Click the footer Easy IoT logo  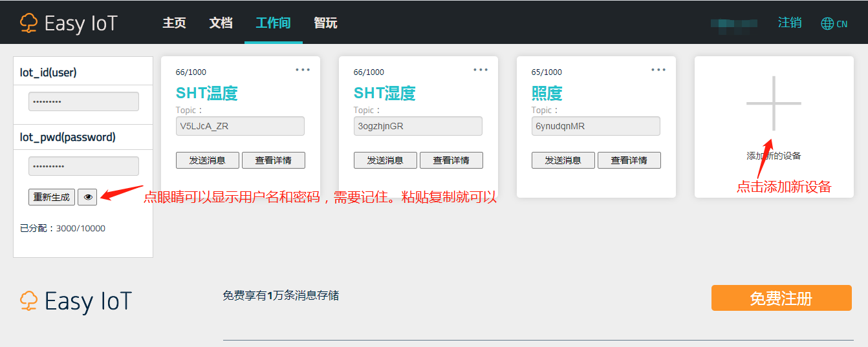click(76, 302)
